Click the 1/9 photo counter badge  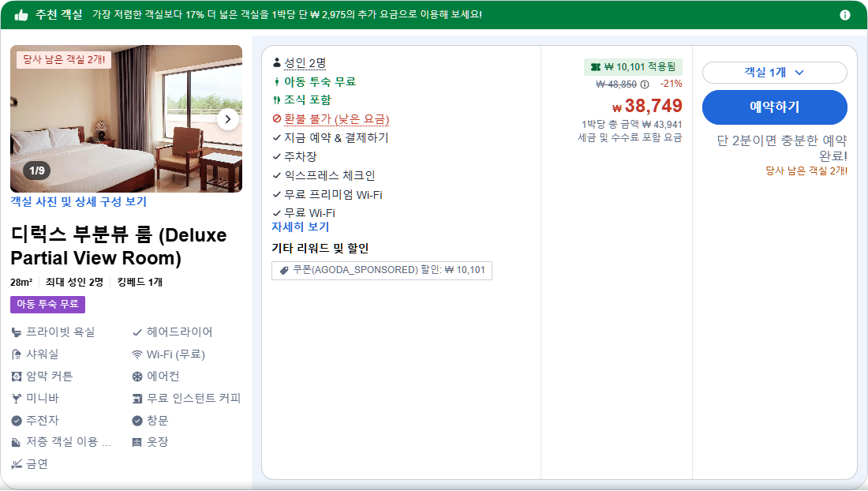(36, 171)
